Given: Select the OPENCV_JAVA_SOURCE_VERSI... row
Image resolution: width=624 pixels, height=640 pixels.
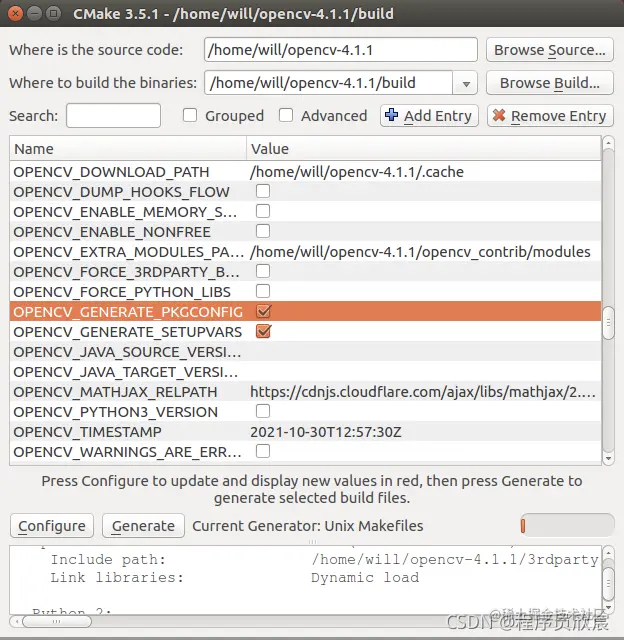Looking at the screenshot, I should point(305,352).
